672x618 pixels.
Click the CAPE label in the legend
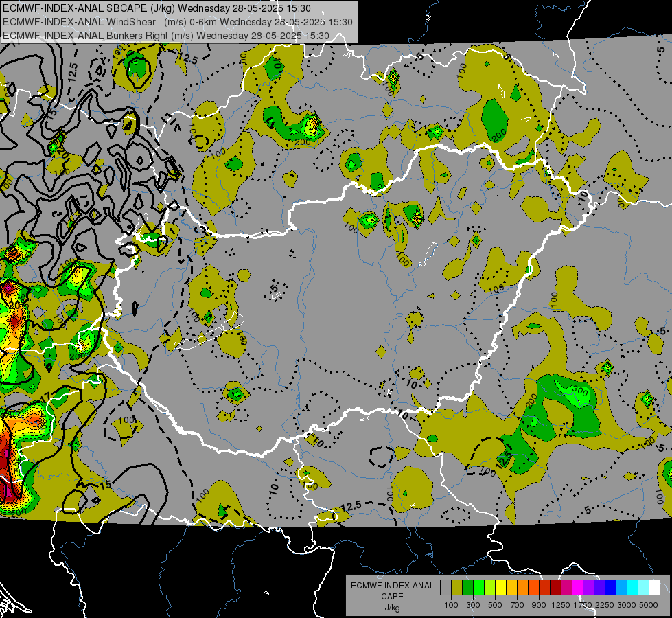(x=392, y=597)
